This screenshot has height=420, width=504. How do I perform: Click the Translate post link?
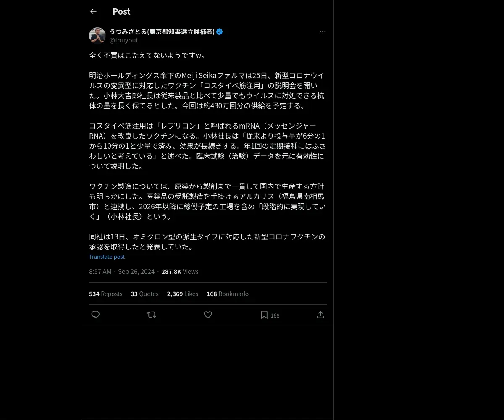click(x=107, y=257)
